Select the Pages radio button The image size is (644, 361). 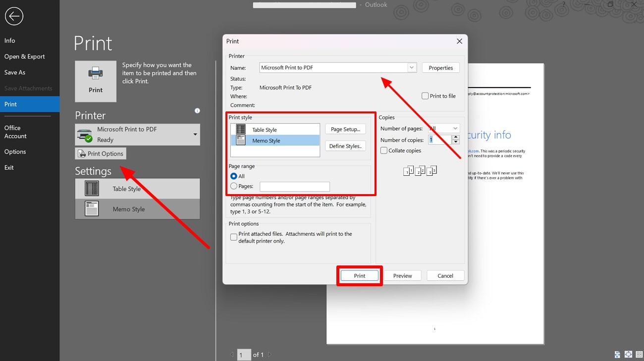click(x=234, y=186)
